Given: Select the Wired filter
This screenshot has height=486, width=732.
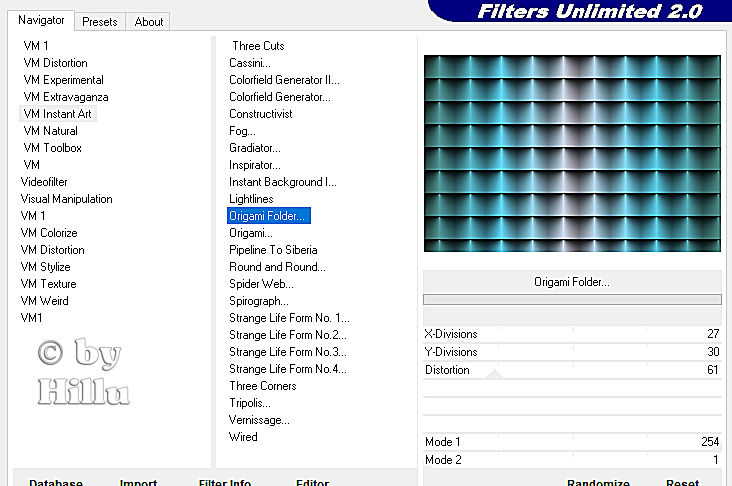Looking at the screenshot, I should click(x=243, y=437).
